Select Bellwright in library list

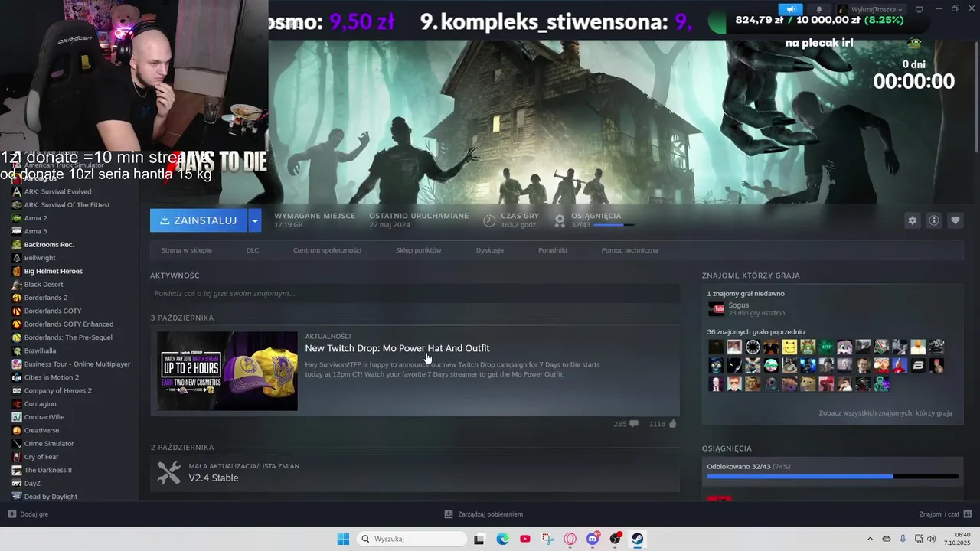tap(40, 258)
